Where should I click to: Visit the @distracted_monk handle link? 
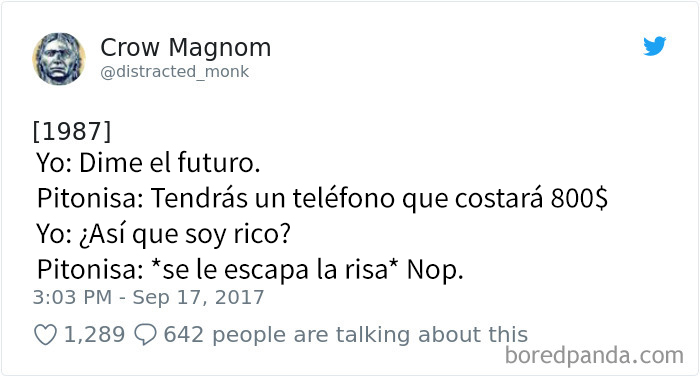tap(175, 71)
